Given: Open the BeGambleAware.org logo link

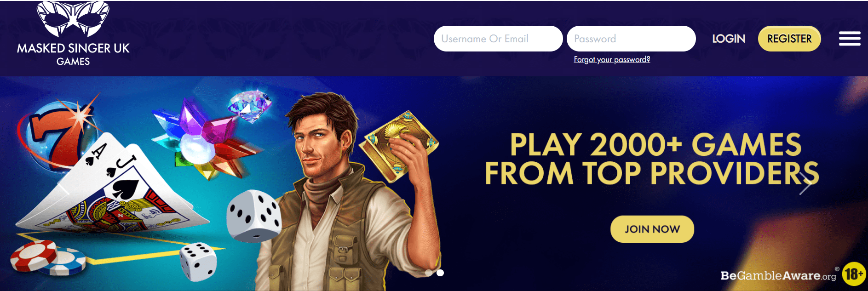Looking at the screenshot, I should tap(779, 275).
